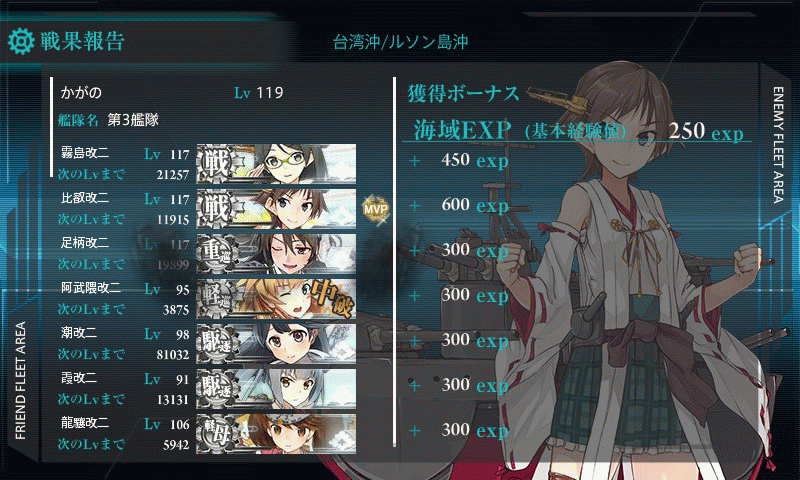Click the gear icon beside 戦果報告
The width and height of the screenshot is (800, 480).
pos(21,41)
